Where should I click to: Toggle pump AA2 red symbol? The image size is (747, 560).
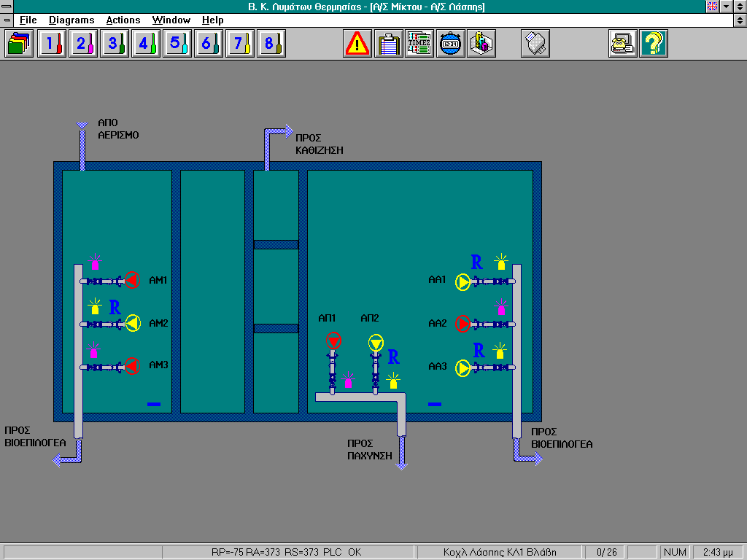462,323
